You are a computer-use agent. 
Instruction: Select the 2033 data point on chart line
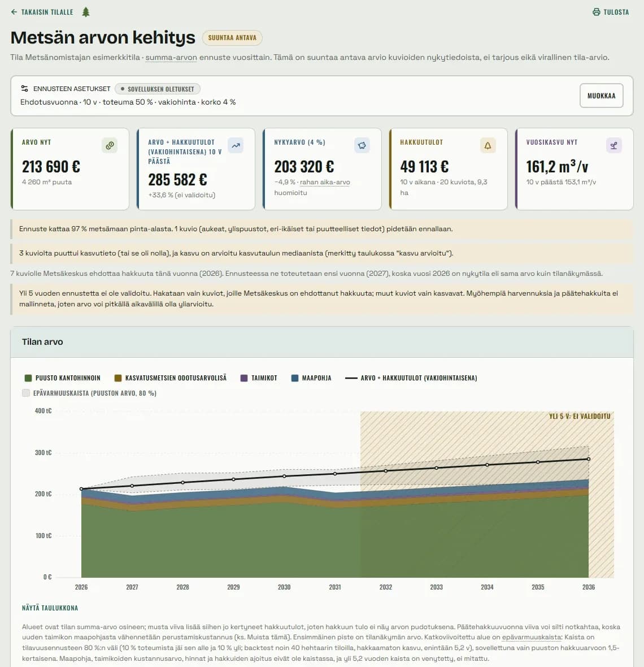437,468
